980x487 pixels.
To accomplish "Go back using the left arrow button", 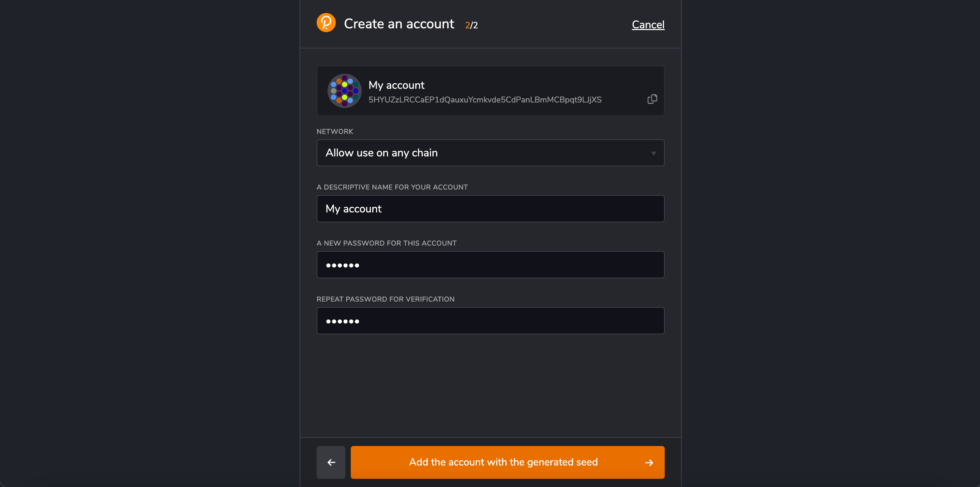I will (x=331, y=462).
